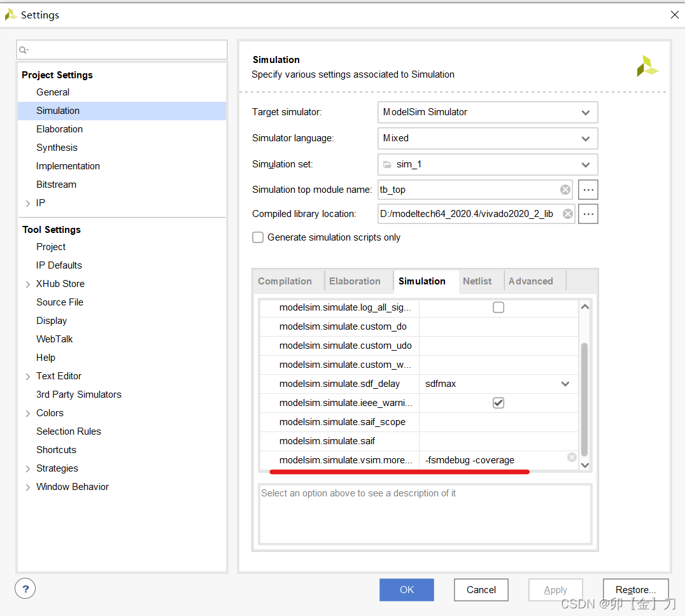The height and width of the screenshot is (616, 685).
Task: Click the browse icon next to Simulation top module name
Action: click(588, 189)
